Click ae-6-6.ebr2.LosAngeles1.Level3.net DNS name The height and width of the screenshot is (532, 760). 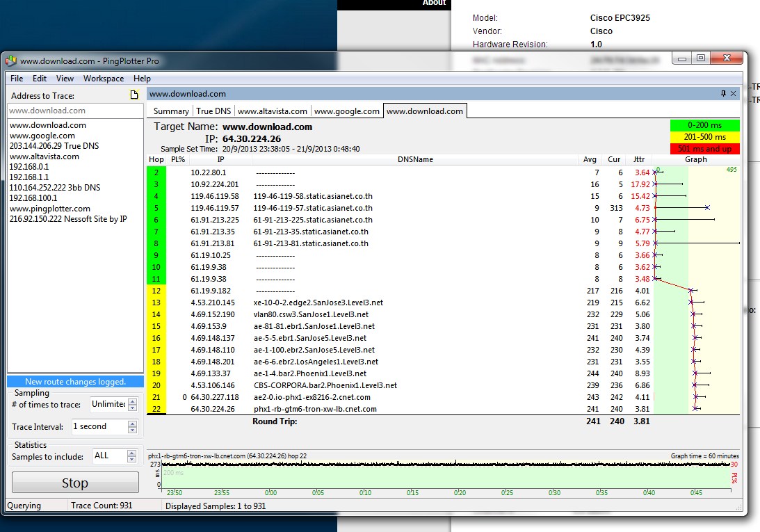point(316,362)
